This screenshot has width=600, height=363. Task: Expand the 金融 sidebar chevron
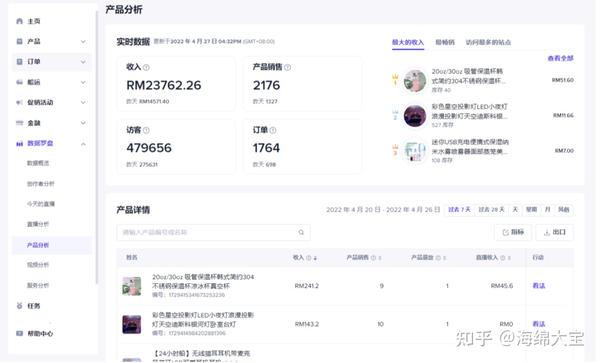[x=83, y=123]
